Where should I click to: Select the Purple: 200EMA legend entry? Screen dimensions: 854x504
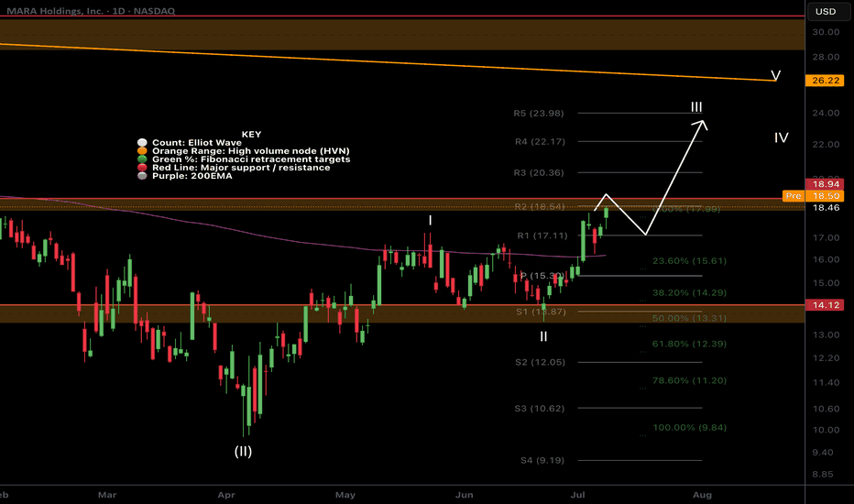pyautogui.click(x=192, y=176)
